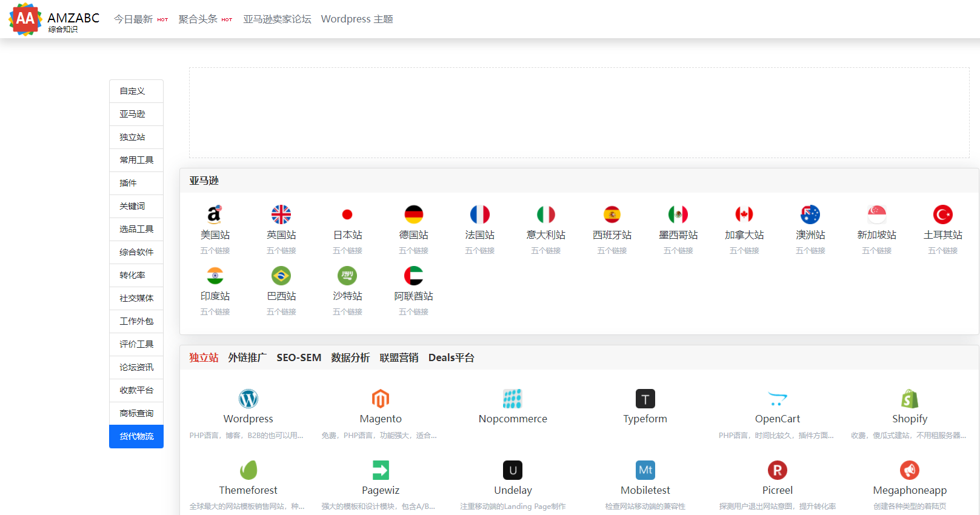The width and height of the screenshot is (980, 515).
Task: Select 商标查询 in the sidebar
Action: point(136,414)
